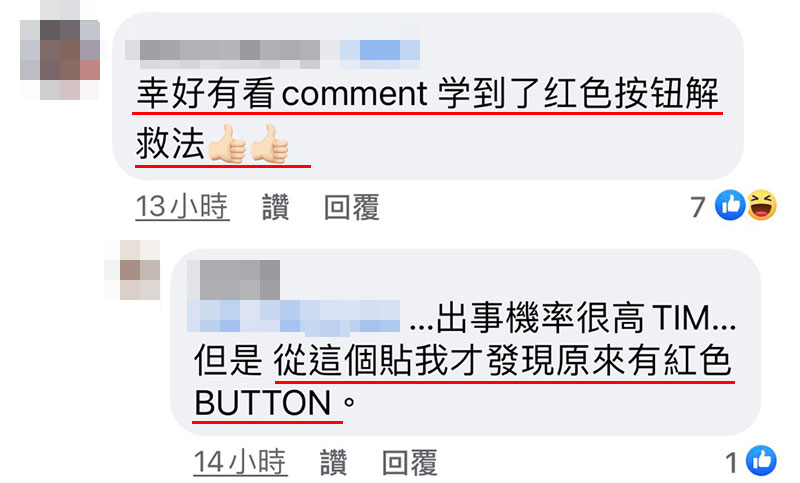The height and width of the screenshot is (483, 800).
Task: Reply to the top comment via 回覆
Action: (x=352, y=207)
